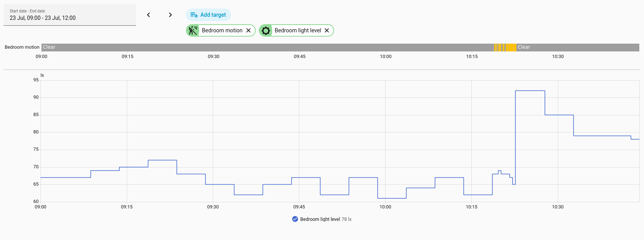This screenshot has height=240, width=644.
Task: Click the Bedroom motion chip label
Action: click(x=222, y=30)
